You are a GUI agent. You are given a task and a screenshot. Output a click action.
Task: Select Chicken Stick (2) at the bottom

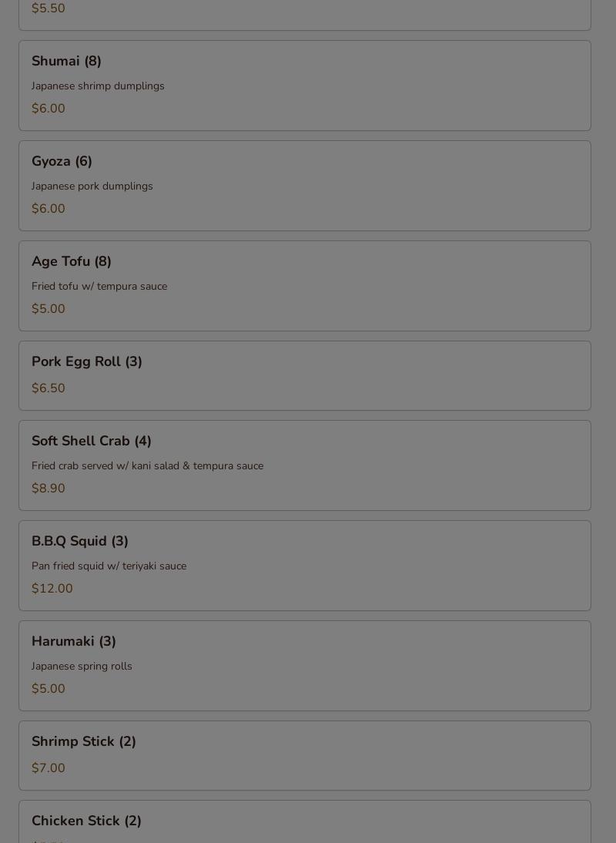pos(304,822)
